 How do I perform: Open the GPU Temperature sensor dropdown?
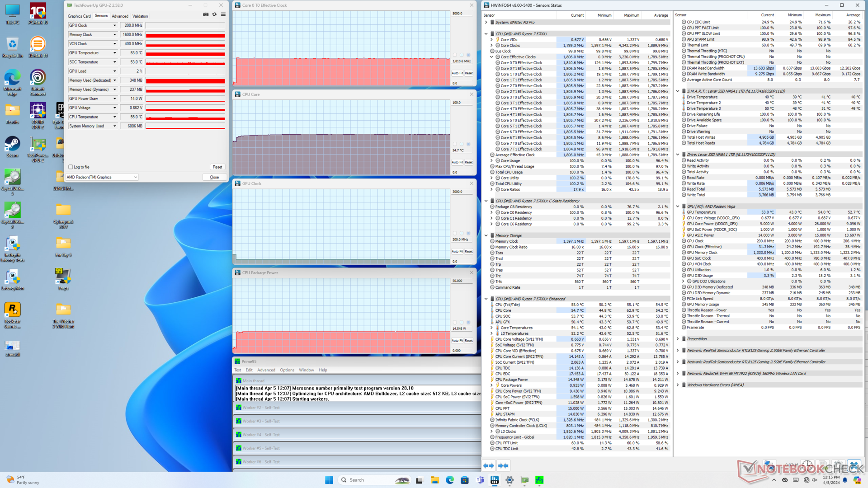(114, 53)
